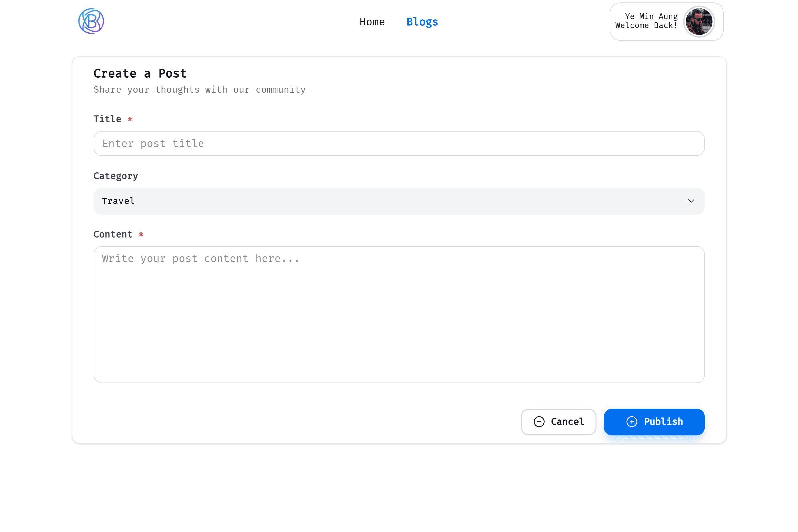This screenshot has width=798, height=532.
Task: Click the plus circle icon in Publish
Action: [x=632, y=422]
